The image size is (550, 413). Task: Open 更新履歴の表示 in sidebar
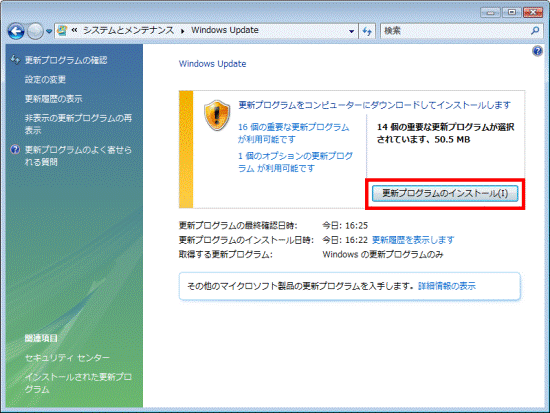click(53, 99)
